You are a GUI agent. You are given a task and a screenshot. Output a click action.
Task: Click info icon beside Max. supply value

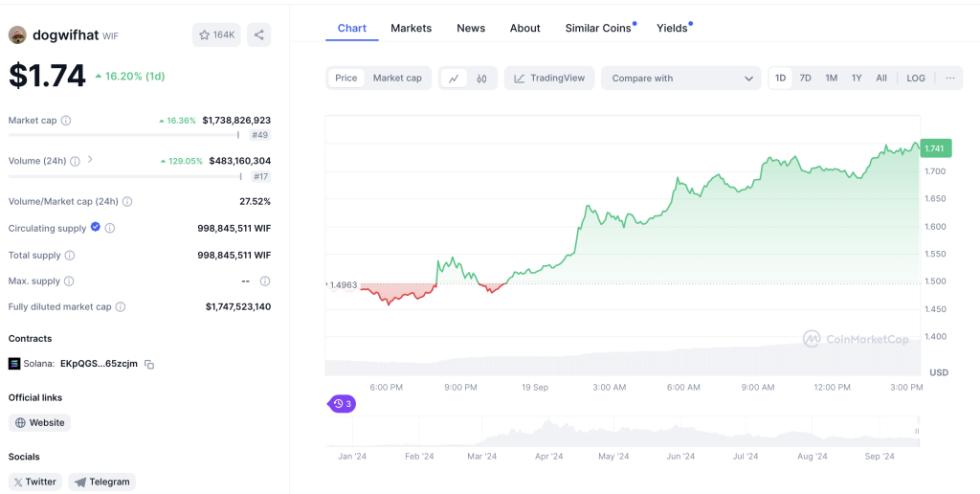click(265, 281)
